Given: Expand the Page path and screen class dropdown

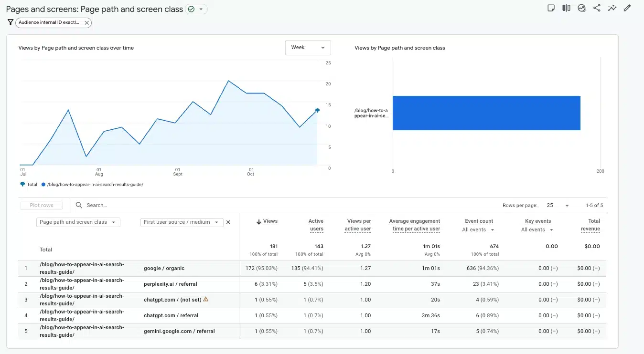Looking at the screenshot, I should (78, 222).
